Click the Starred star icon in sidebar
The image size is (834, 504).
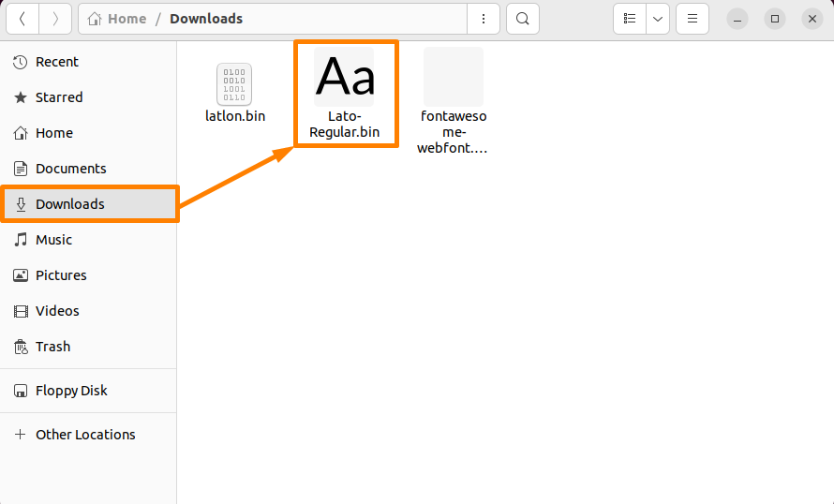[21, 97]
